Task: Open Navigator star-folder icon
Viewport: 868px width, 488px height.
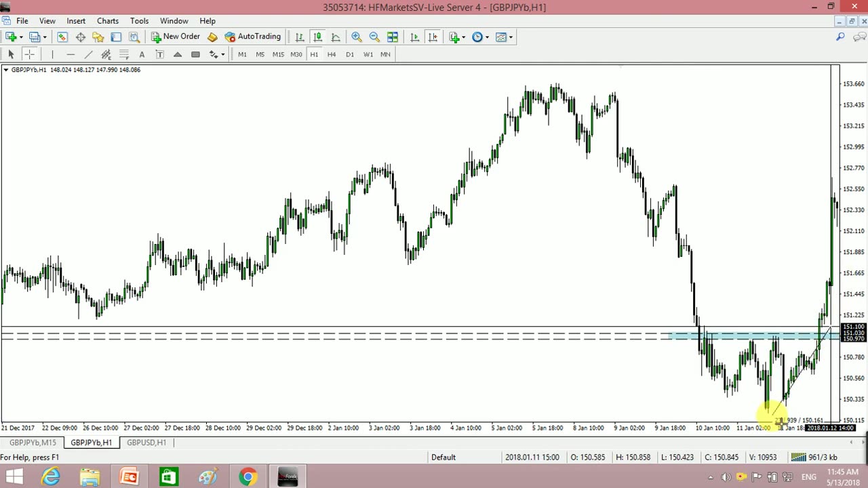Action: pos(98,37)
